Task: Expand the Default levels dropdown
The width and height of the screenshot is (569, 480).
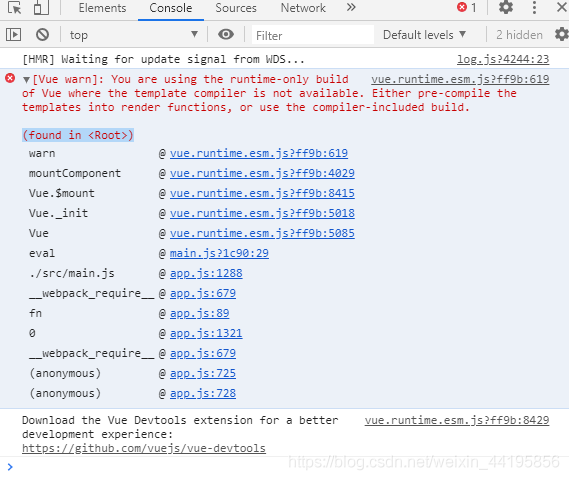Action: point(425,35)
